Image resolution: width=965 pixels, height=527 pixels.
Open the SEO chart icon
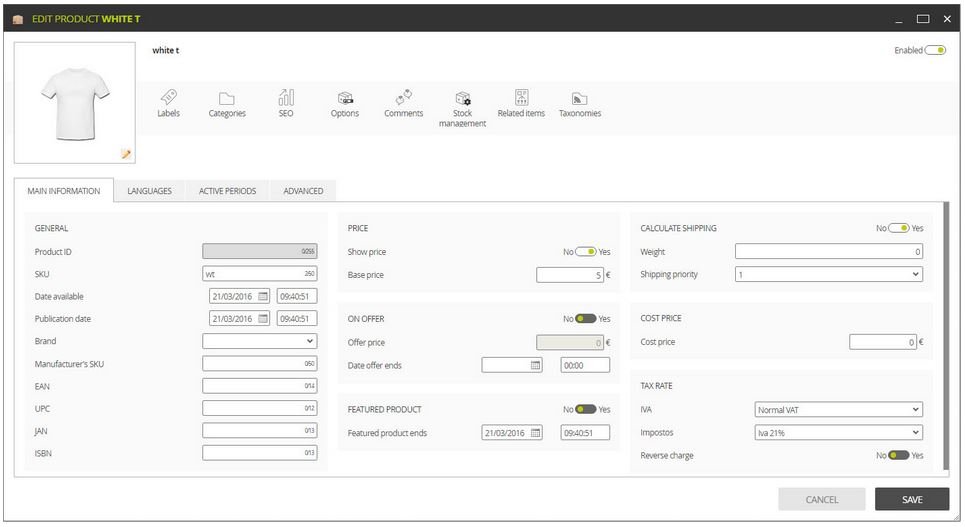[x=286, y=97]
